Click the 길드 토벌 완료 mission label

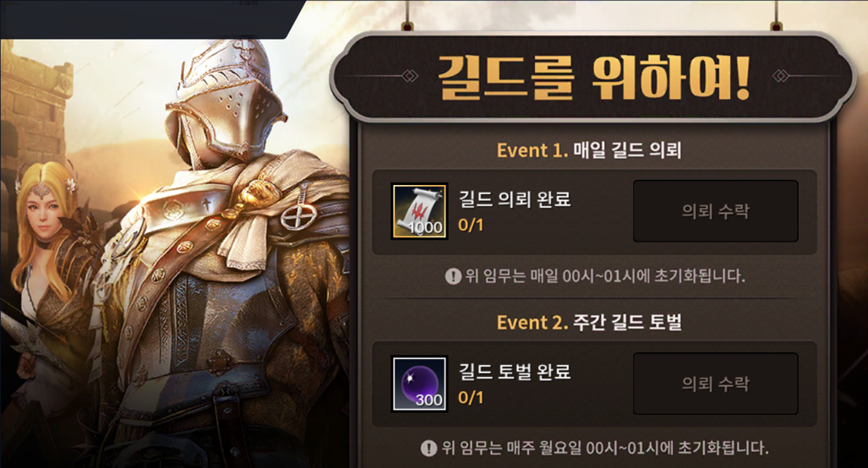(515, 372)
